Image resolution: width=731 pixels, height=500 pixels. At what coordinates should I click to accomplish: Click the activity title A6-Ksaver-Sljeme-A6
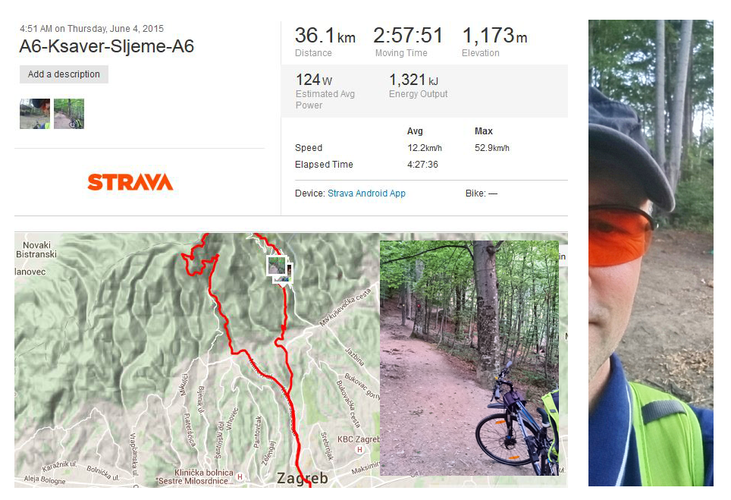coord(107,46)
